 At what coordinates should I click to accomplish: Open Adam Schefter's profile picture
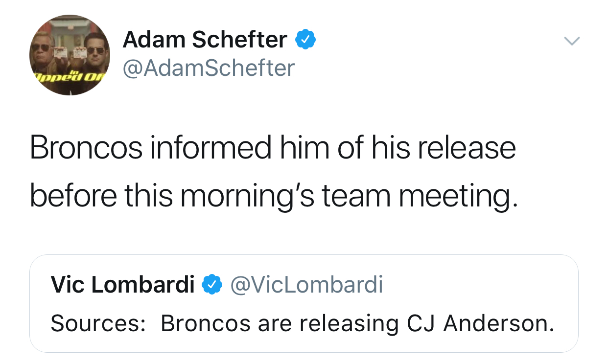pyautogui.click(x=70, y=55)
